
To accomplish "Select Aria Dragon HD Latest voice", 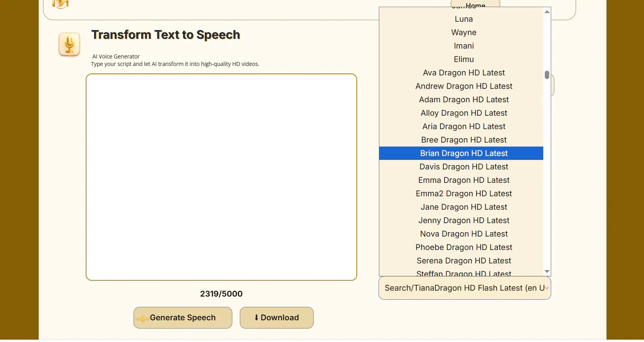I will click(461, 126).
